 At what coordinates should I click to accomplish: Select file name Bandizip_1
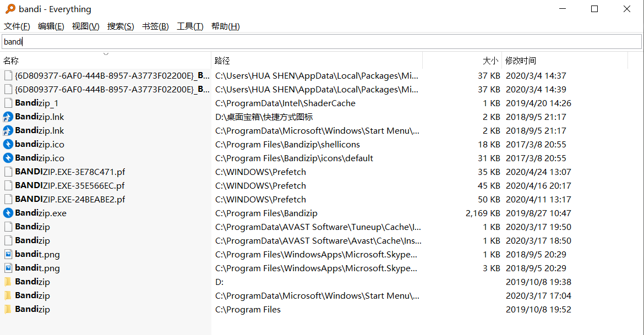[x=36, y=103]
